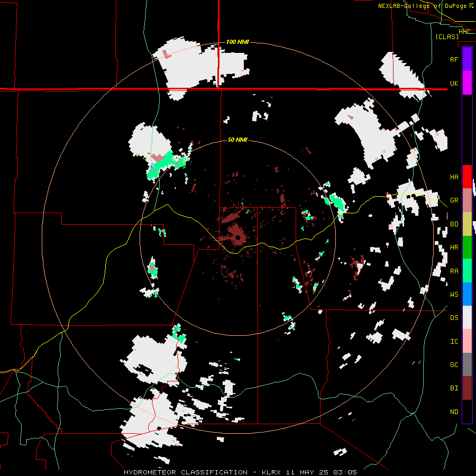Click the 50 NMI range ring label
This screenshot has height=476, width=476.
(237, 140)
